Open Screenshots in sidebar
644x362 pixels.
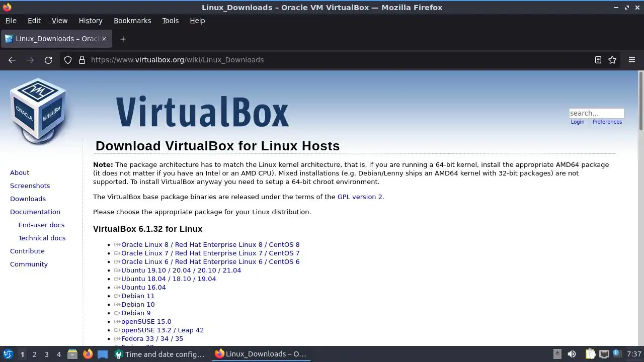pyautogui.click(x=30, y=186)
